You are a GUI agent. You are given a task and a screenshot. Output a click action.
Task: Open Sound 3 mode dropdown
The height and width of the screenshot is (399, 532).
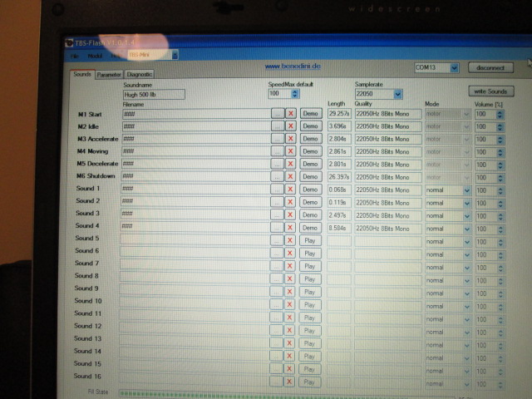pos(467,216)
